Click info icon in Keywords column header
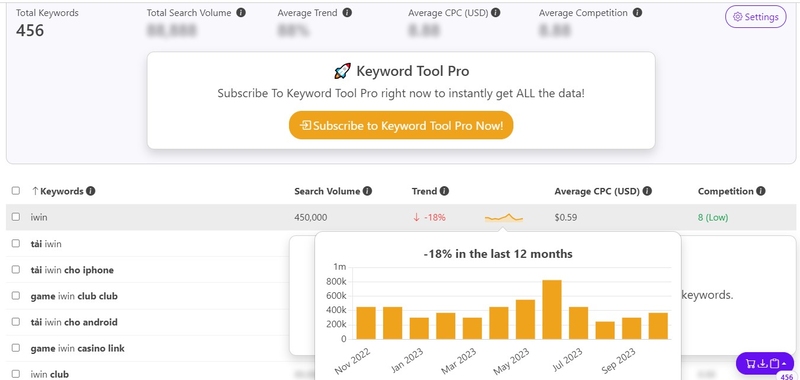The width and height of the screenshot is (800, 380). click(91, 191)
